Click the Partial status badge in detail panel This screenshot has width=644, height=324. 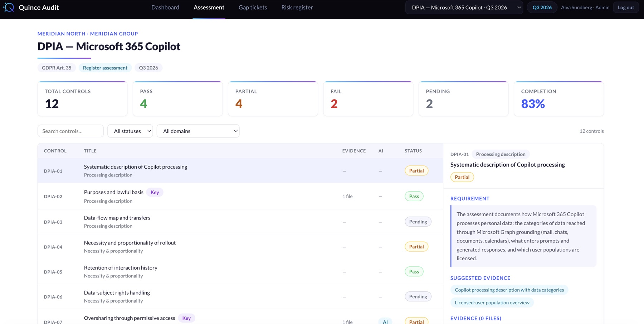[462, 177]
